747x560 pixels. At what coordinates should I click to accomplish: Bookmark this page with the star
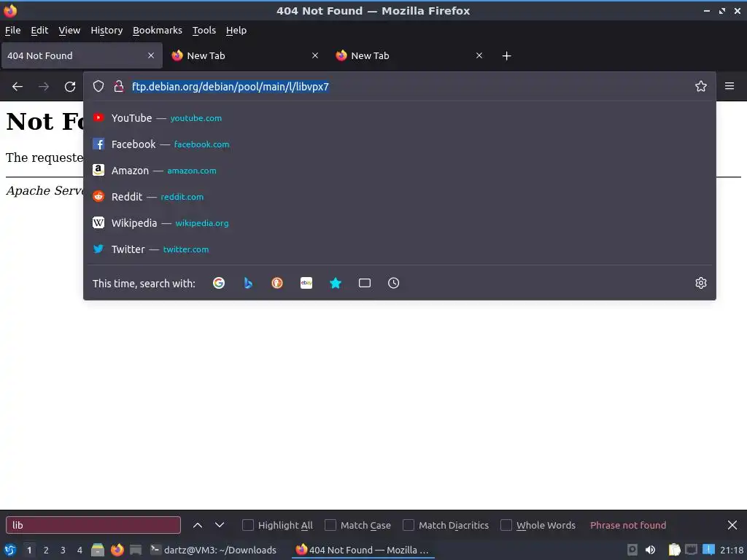701,86
